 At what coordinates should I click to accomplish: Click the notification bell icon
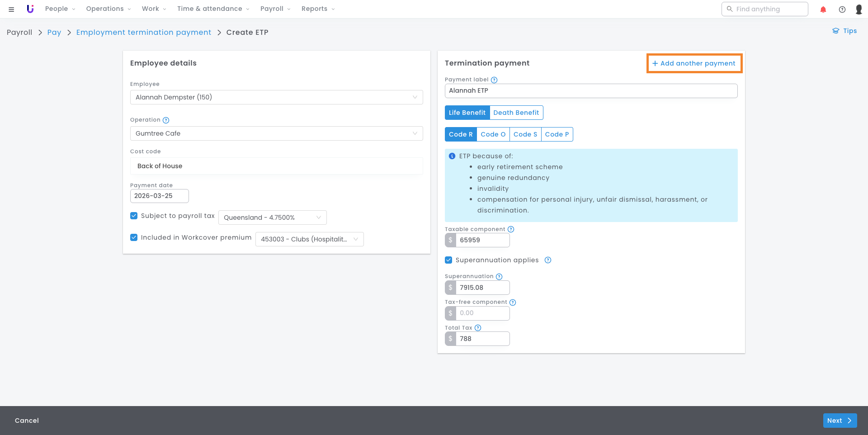pyautogui.click(x=823, y=9)
